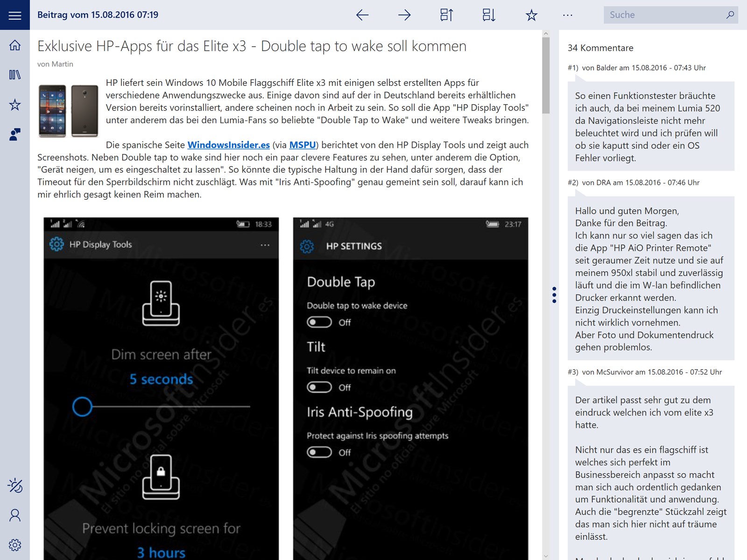
Task: Select comment #2 header by DRA
Action: point(634,182)
